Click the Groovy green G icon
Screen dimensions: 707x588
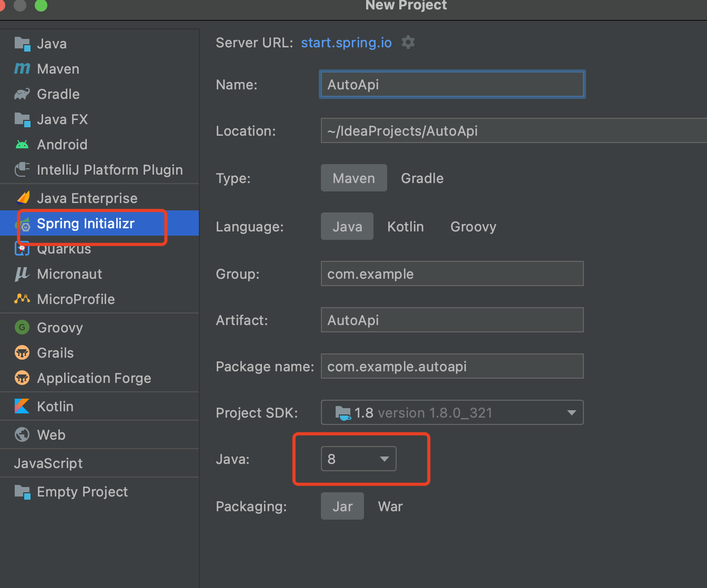(22, 327)
